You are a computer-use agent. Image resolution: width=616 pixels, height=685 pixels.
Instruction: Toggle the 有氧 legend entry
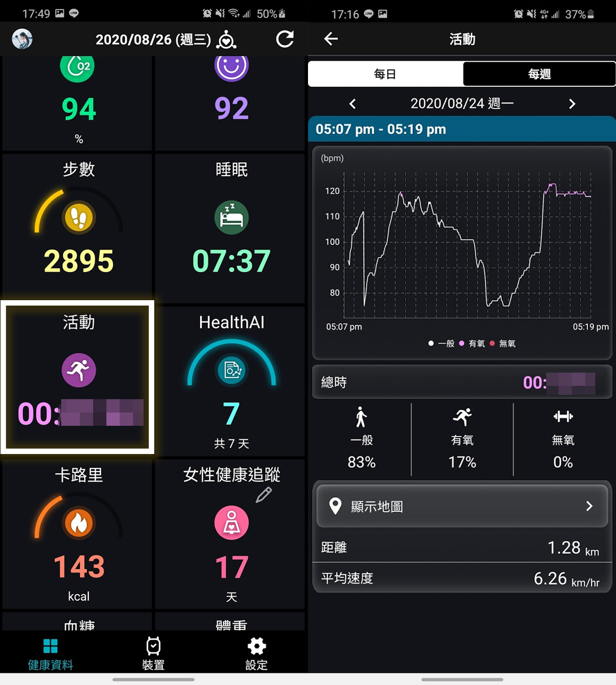472,344
